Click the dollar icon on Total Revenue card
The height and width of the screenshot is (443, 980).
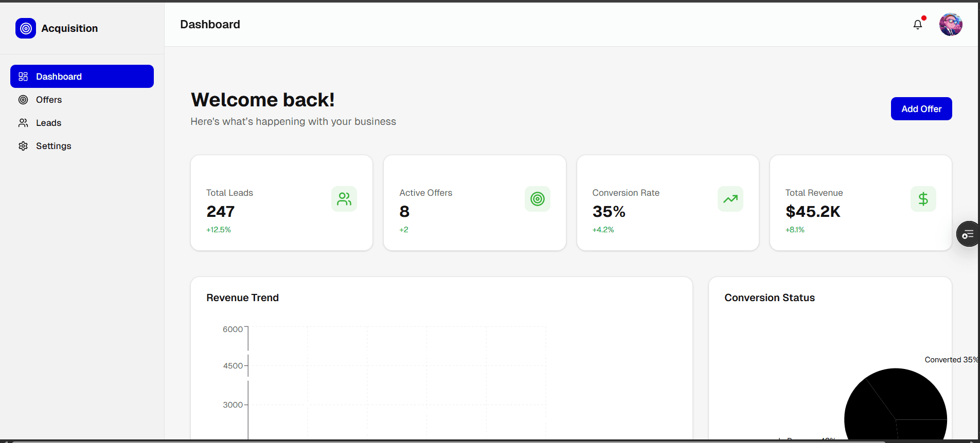923,199
